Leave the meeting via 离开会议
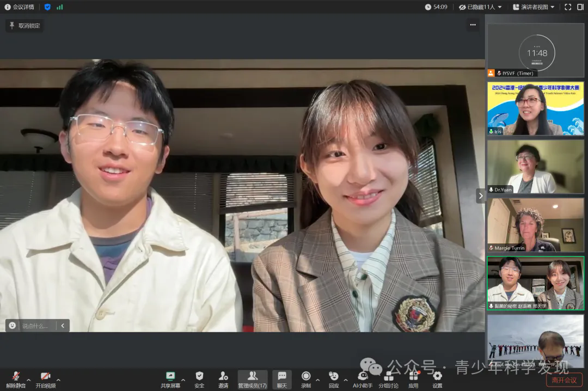 click(x=565, y=380)
